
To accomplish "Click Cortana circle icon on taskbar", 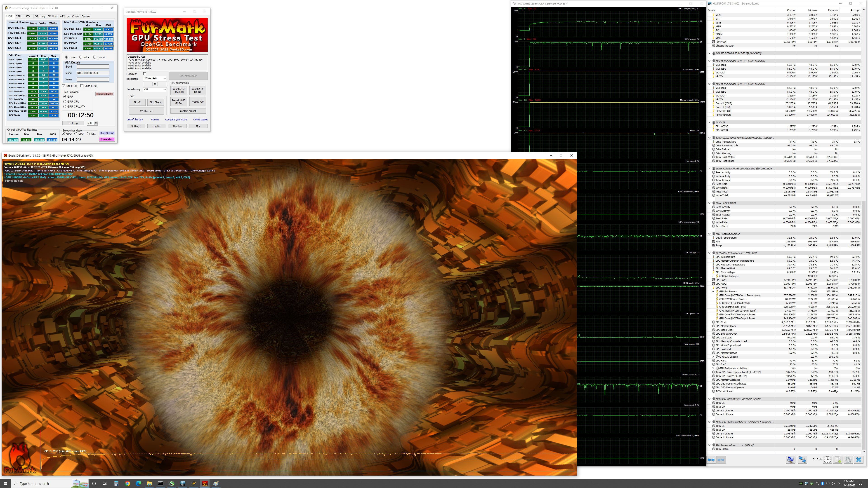I will (94, 483).
